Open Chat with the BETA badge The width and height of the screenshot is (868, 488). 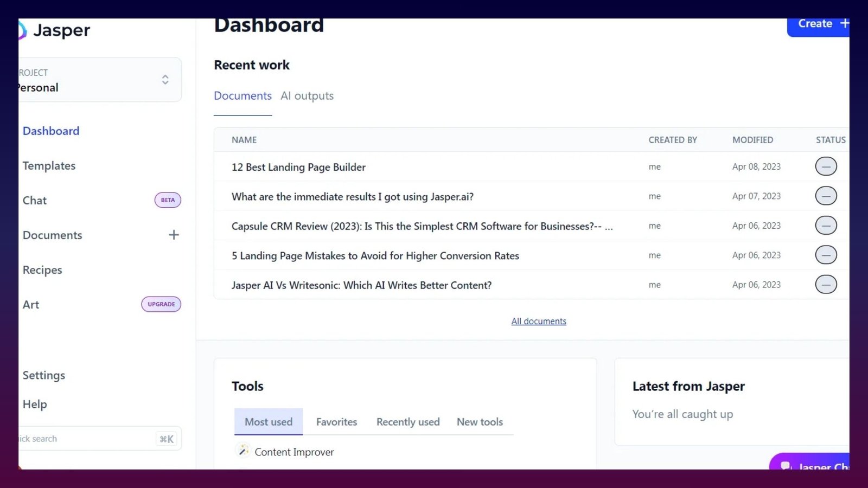pos(34,200)
